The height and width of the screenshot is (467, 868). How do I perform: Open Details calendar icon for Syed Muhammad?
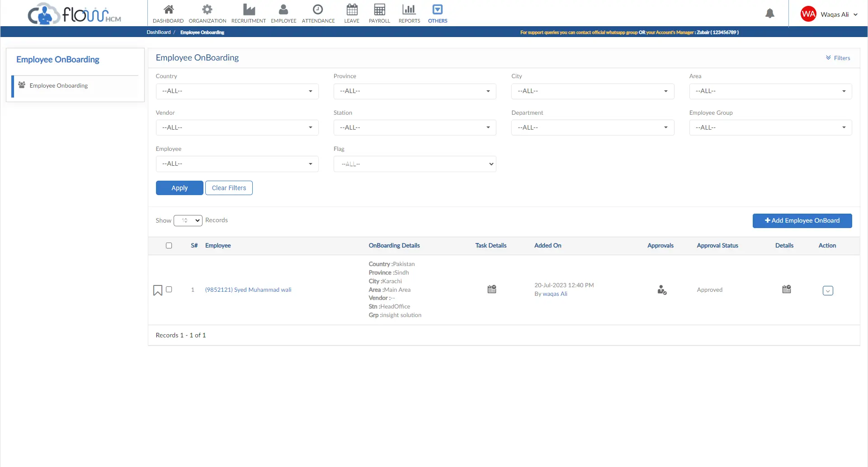point(787,289)
